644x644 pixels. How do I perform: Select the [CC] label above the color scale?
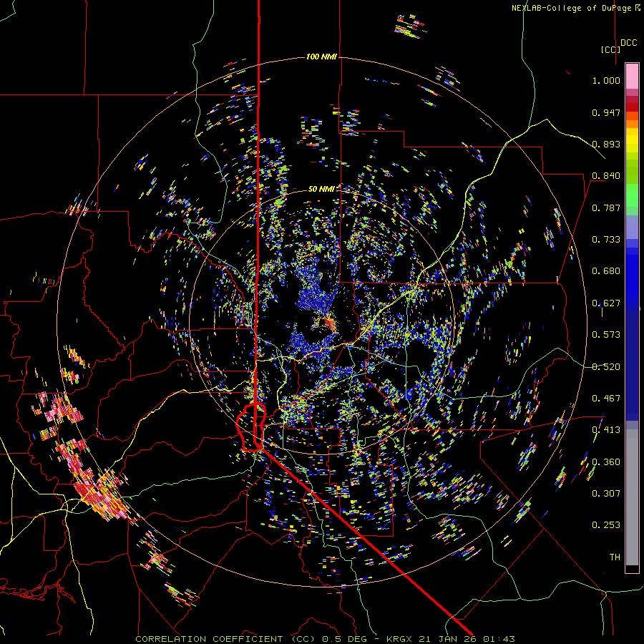coord(610,49)
